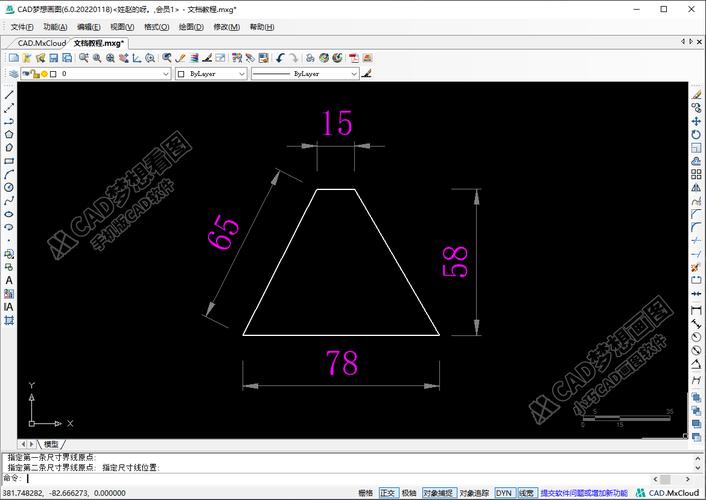The height and width of the screenshot is (500, 706).
Task: Open the 功能(A) menu
Action: point(55,27)
